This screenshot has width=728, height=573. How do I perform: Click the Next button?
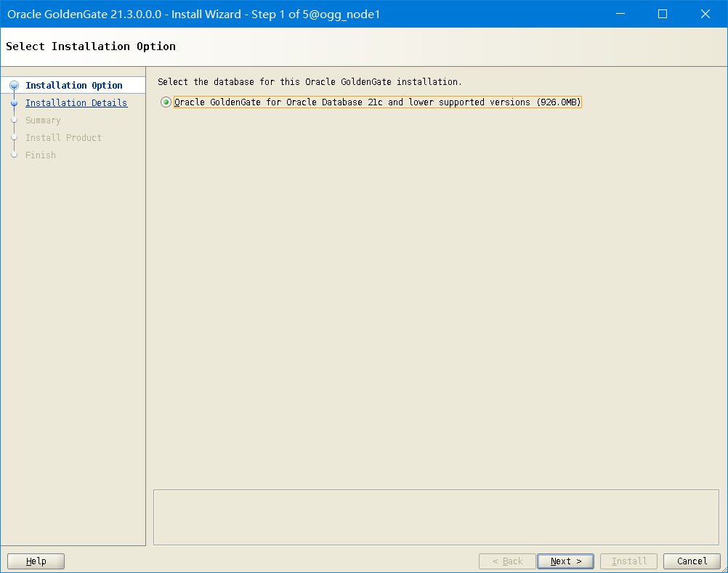click(565, 561)
